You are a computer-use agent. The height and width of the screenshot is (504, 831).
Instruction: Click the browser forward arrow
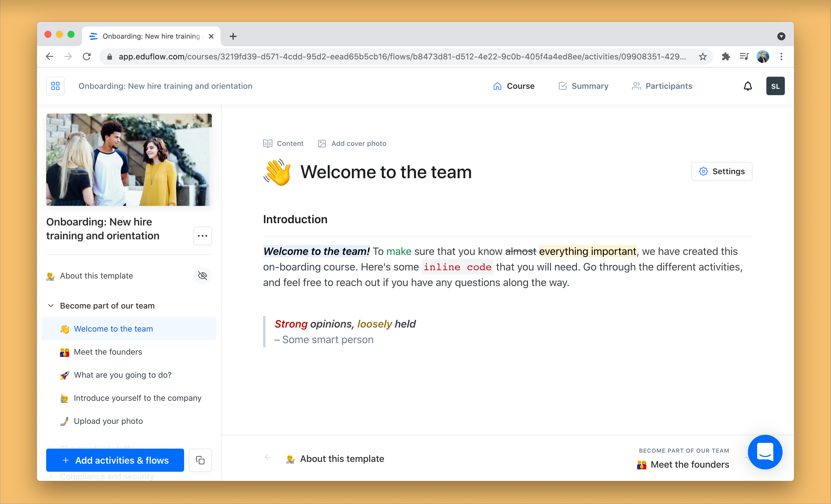68,57
